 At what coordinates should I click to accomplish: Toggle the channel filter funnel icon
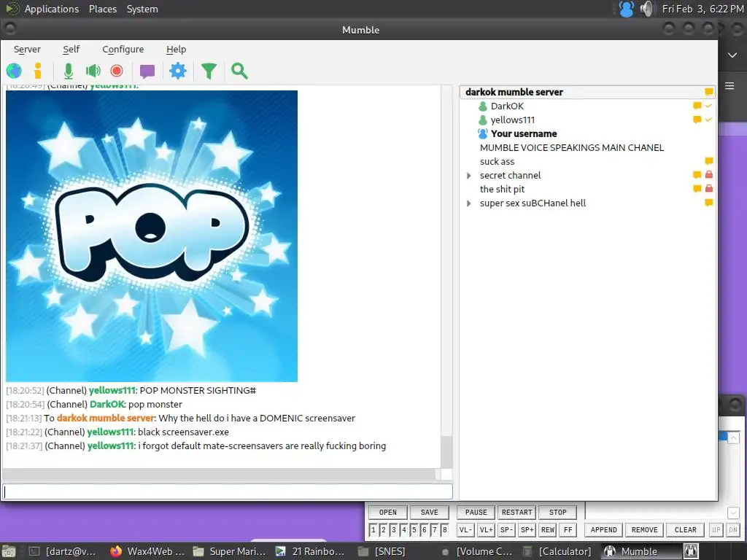(209, 71)
